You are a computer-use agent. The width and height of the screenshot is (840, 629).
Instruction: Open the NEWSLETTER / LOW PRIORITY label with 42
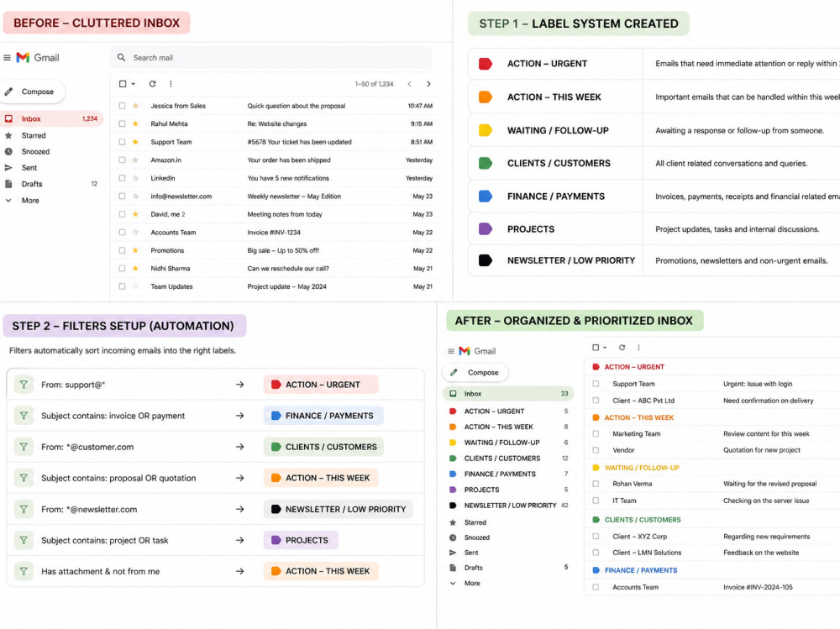pyautogui.click(x=509, y=506)
